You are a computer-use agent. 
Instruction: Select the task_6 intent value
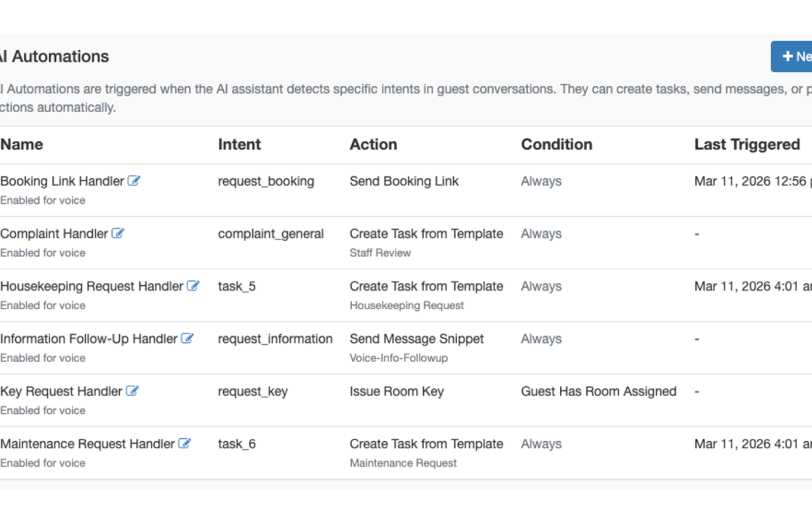236,444
